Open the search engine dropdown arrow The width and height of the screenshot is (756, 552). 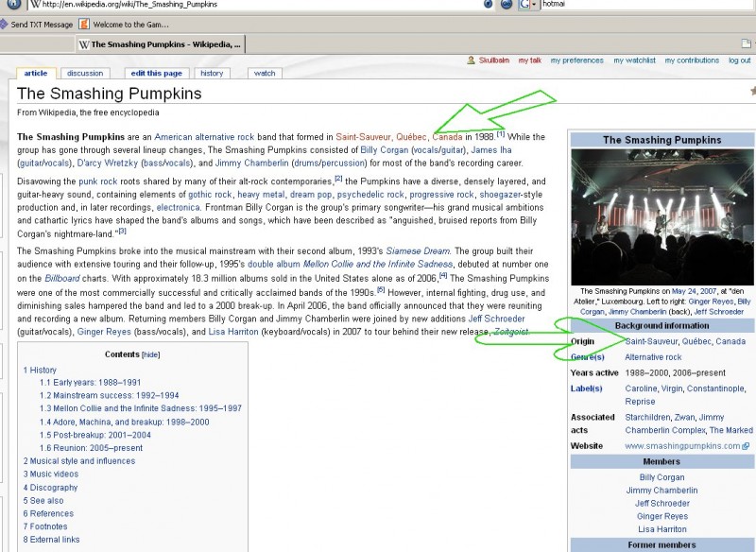point(534,4)
